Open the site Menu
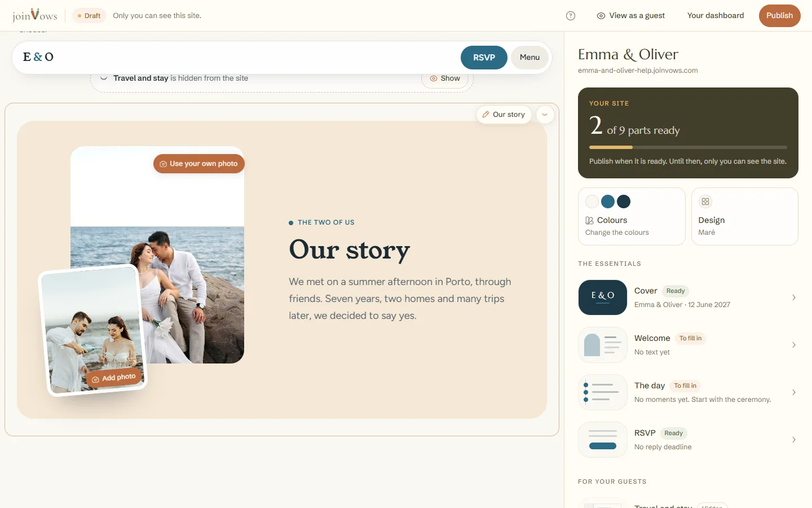The image size is (812, 508). tap(529, 58)
